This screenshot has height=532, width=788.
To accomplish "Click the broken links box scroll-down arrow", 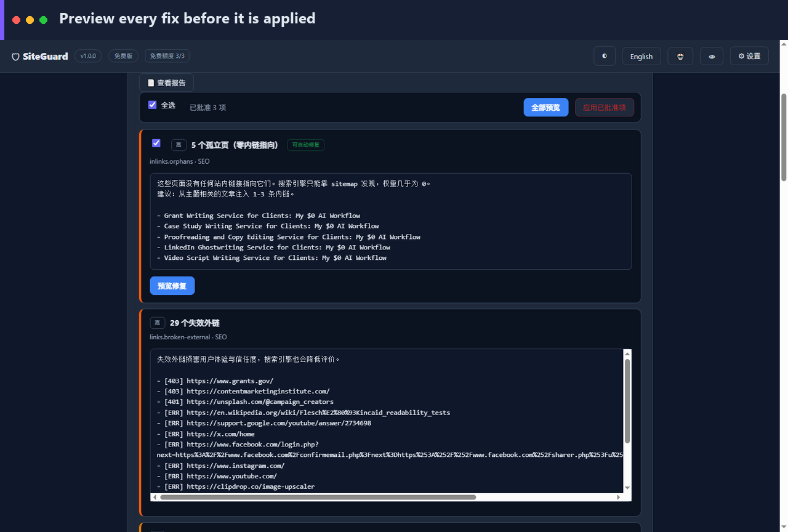I will 627,488.
